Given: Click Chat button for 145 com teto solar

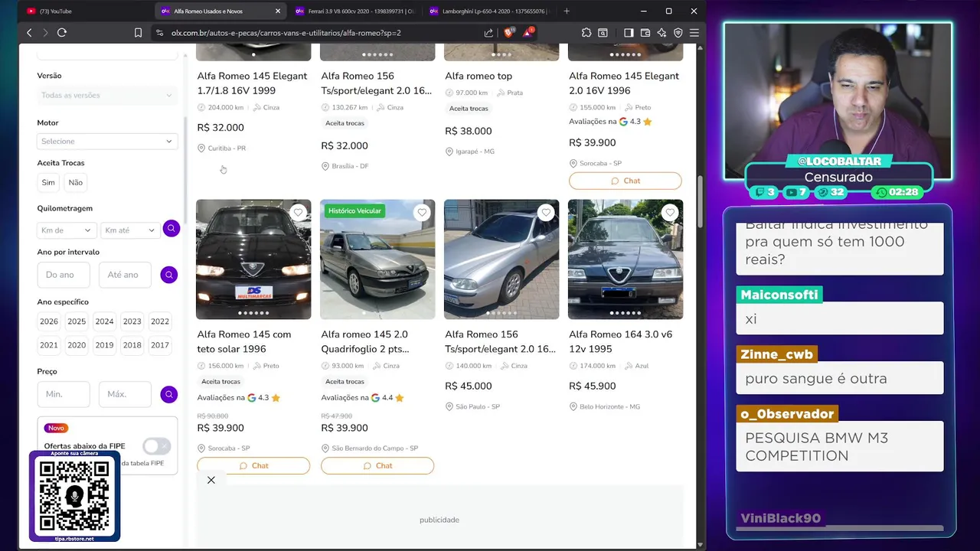Looking at the screenshot, I should tap(253, 465).
